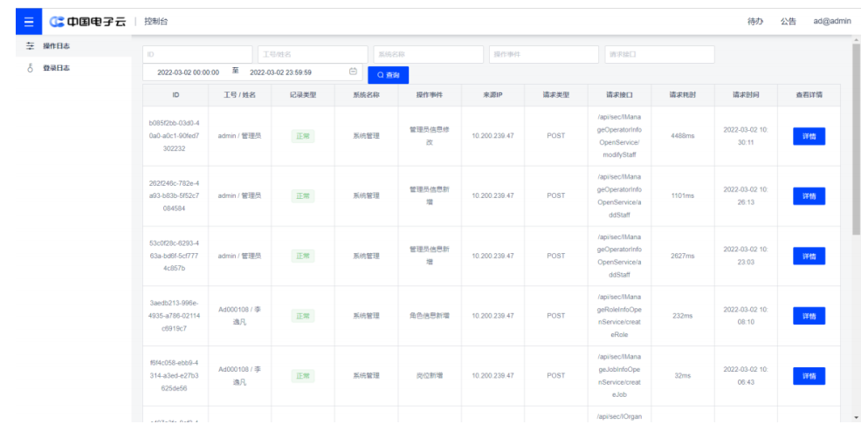Open 操作日志 in the sidebar
Viewport: 868px width, 431px height.
tap(57, 46)
